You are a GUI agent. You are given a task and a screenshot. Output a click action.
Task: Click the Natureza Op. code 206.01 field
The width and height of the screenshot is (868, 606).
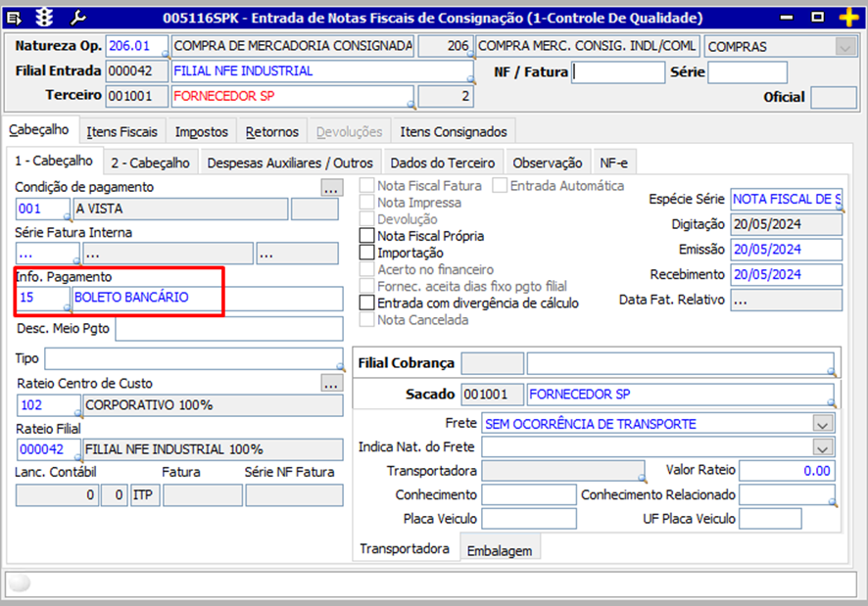click(x=137, y=46)
